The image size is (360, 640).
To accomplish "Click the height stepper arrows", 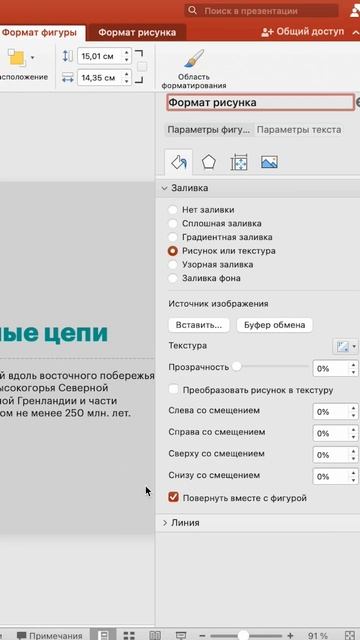I will (127, 56).
